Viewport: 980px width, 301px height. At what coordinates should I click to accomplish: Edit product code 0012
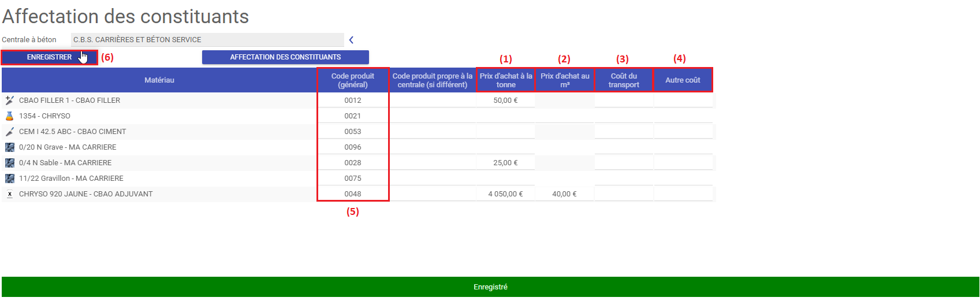353,100
